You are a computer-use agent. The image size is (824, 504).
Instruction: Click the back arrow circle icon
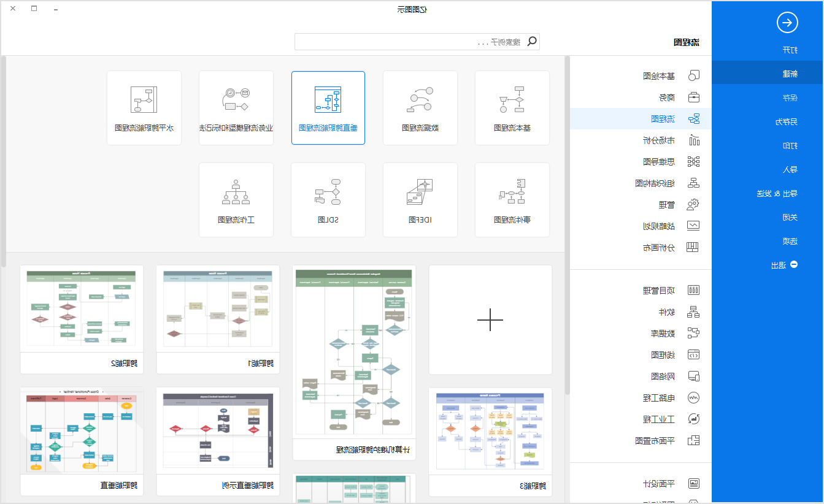[x=787, y=23]
